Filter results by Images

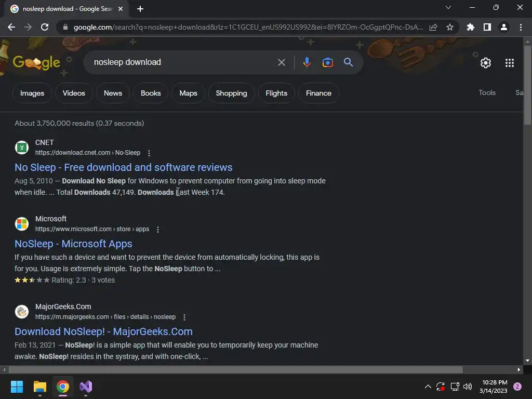pos(32,93)
